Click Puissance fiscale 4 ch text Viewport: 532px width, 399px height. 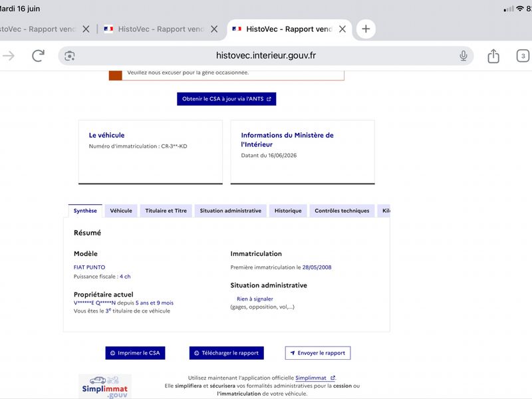(x=102, y=277)
